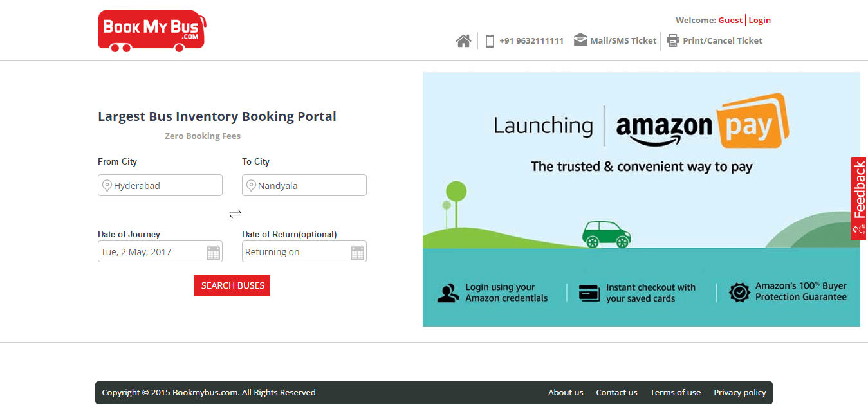Click the mobile phone icon

coord(490,41)
